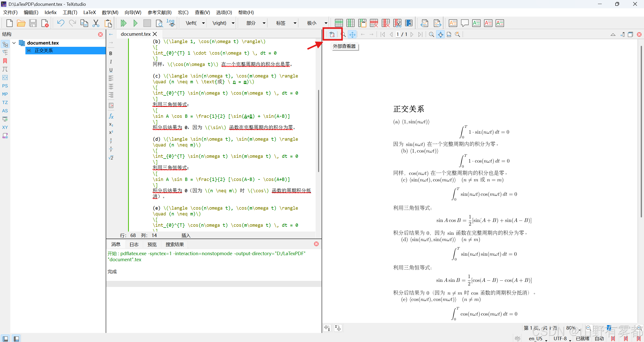Insert square root from side toolbar
Image resolution: width=644 pixels, height=342 pixels.
[111, 158]
